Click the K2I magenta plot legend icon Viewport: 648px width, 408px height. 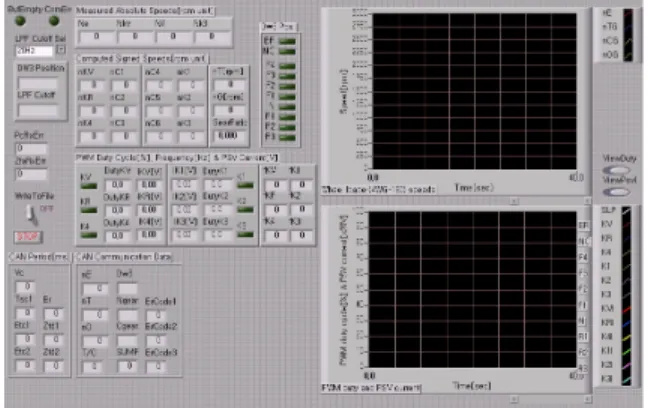pyautogui.click(x=627, y=365)
